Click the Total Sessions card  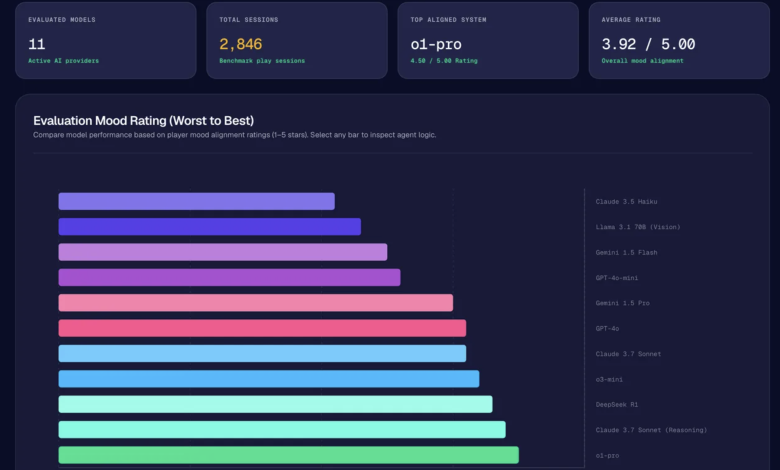coord(297,40)
